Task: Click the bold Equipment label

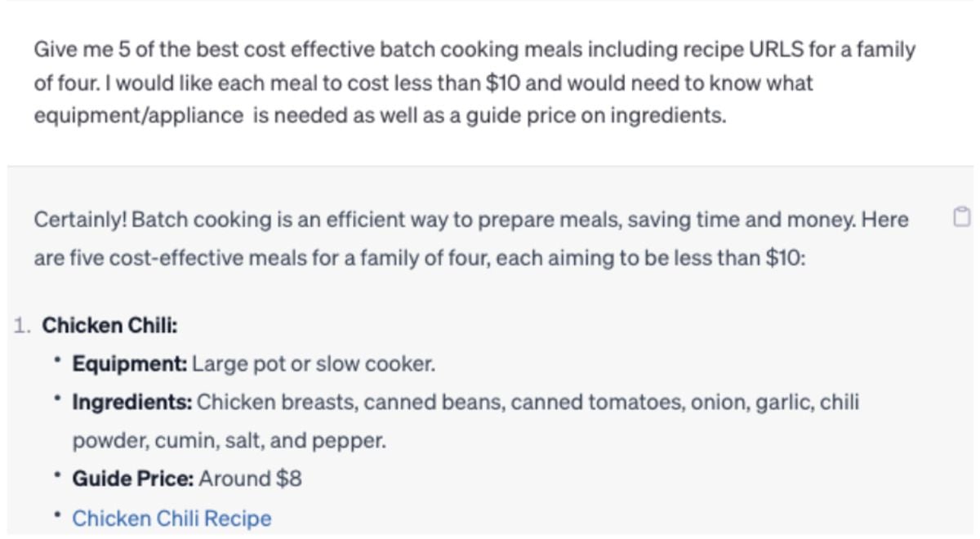Action: (130, 363)
